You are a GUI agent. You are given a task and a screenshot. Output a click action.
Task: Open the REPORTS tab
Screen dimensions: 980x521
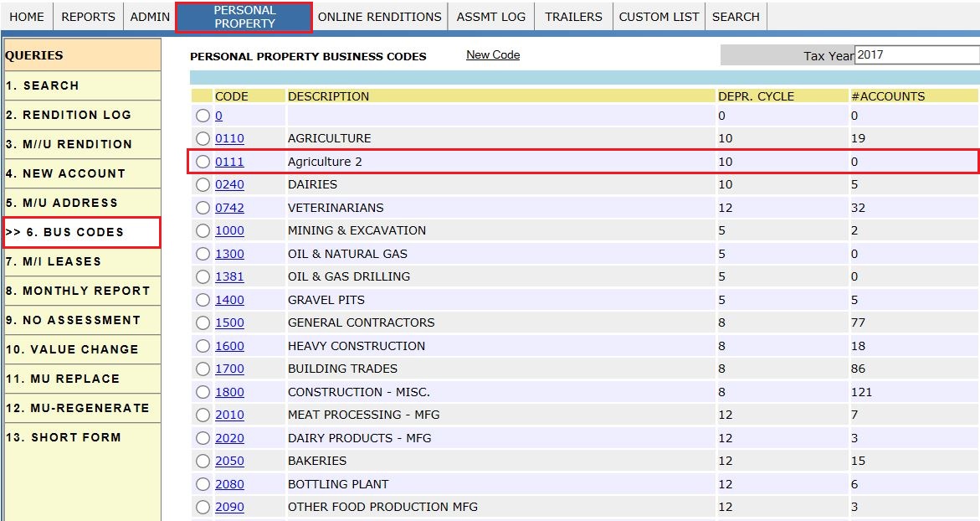coord(89,17)
